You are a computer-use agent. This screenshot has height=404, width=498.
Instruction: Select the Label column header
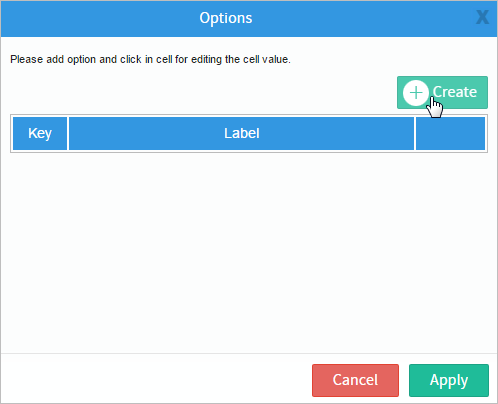click(x=242, y=133)
